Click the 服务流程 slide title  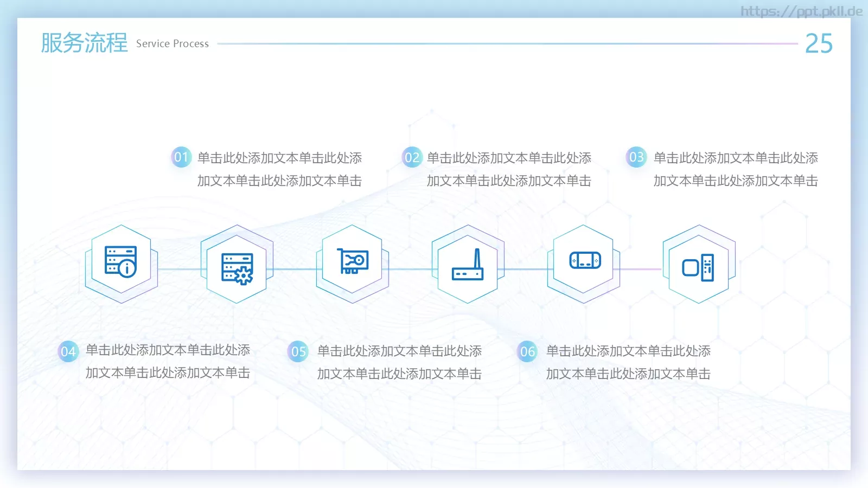84,43
